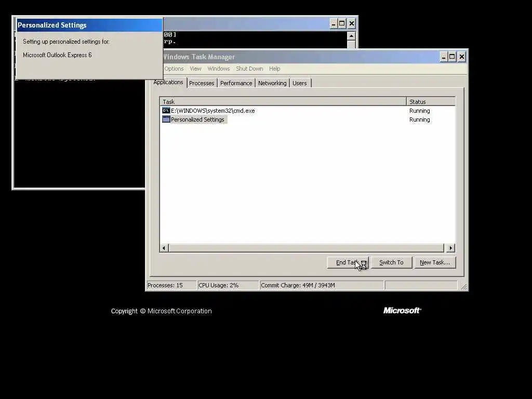The width and height of the screenshot is (532, 399).
Task: Close the Windows Task Manager window
Action: [x=461, y=57]
